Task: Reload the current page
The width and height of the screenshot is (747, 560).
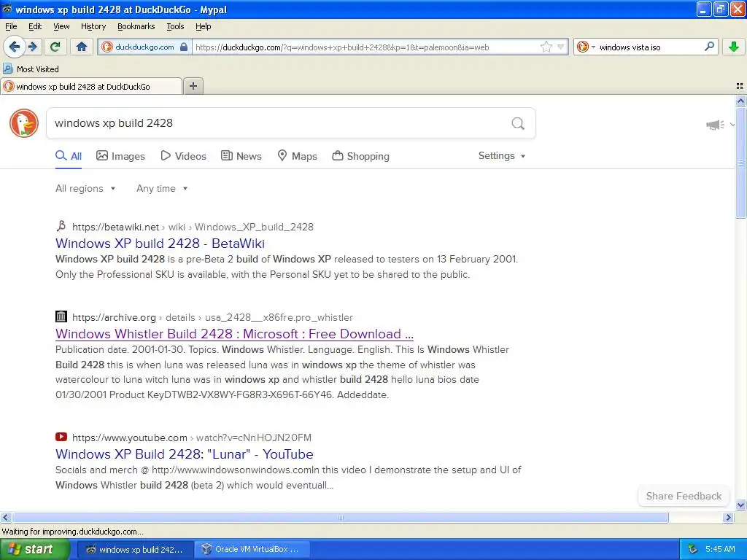Action: (55, 47)
